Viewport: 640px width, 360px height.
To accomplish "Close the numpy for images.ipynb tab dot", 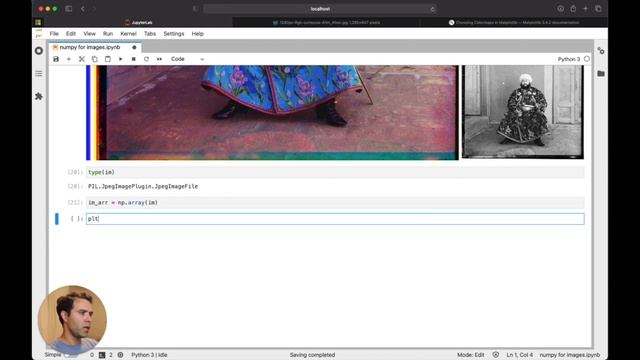I will (134, 47).
